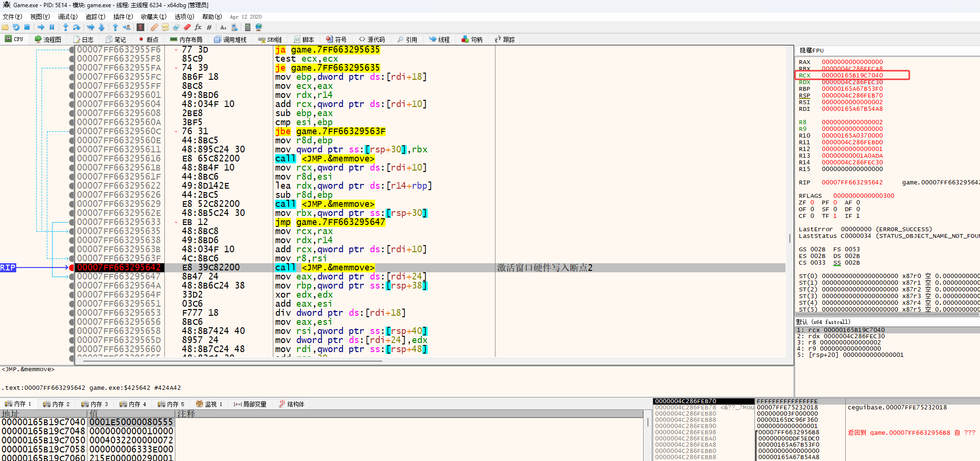
Task: Toggle breakpoint bullet at address 00007FF663295653
Action: tap(72, 313)
